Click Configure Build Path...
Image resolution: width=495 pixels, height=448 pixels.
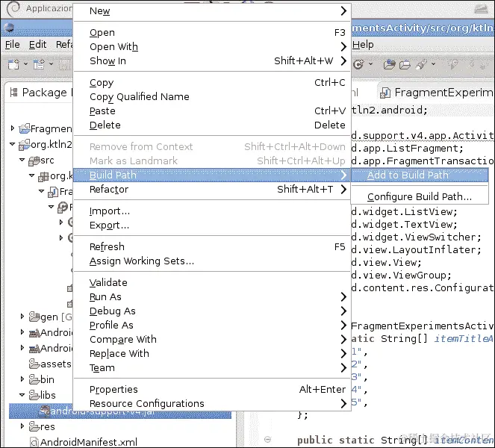coord(420,196)
